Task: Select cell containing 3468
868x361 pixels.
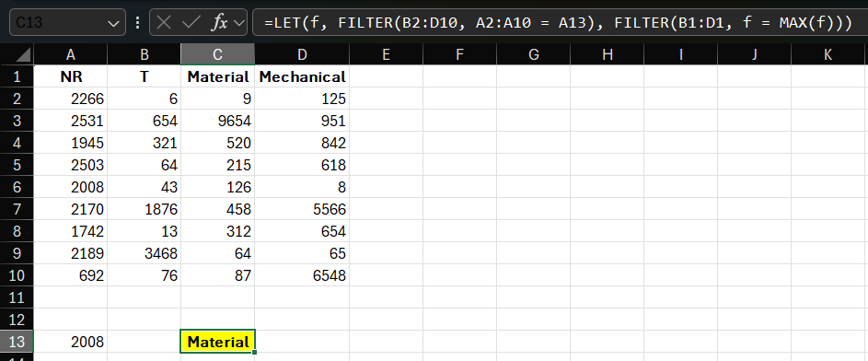Action: pos(144,253)
